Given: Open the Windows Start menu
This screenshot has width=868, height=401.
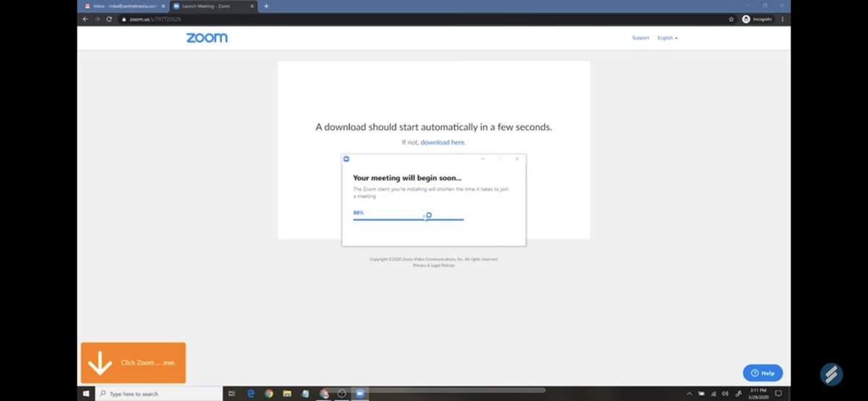Looking at the screenshot, I should pyautogui.click(x=86, y=394).
